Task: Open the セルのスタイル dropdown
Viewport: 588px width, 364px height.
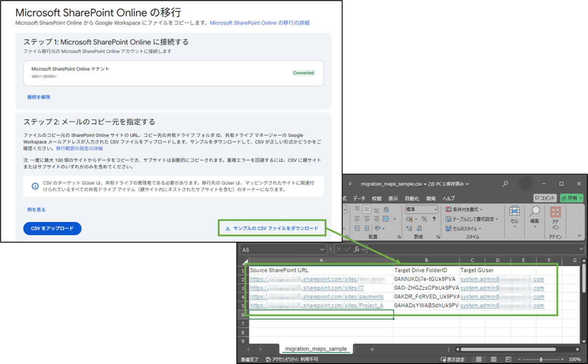Action: (x=464, y=229)
